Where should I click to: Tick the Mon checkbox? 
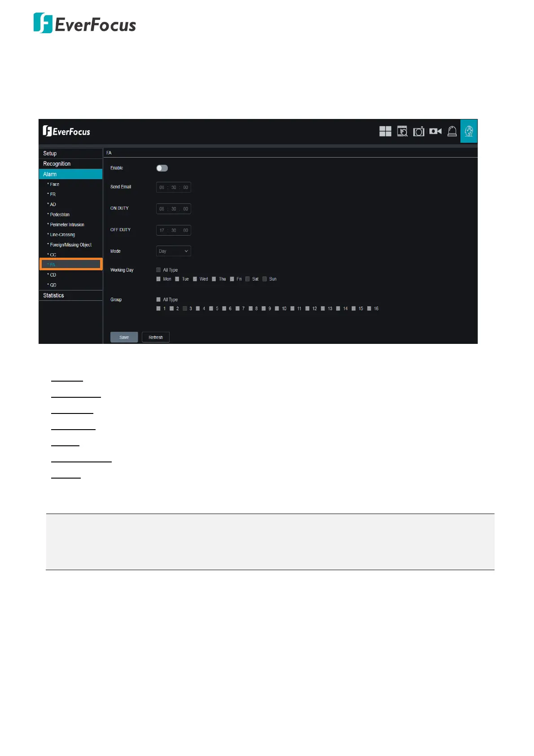158,279
